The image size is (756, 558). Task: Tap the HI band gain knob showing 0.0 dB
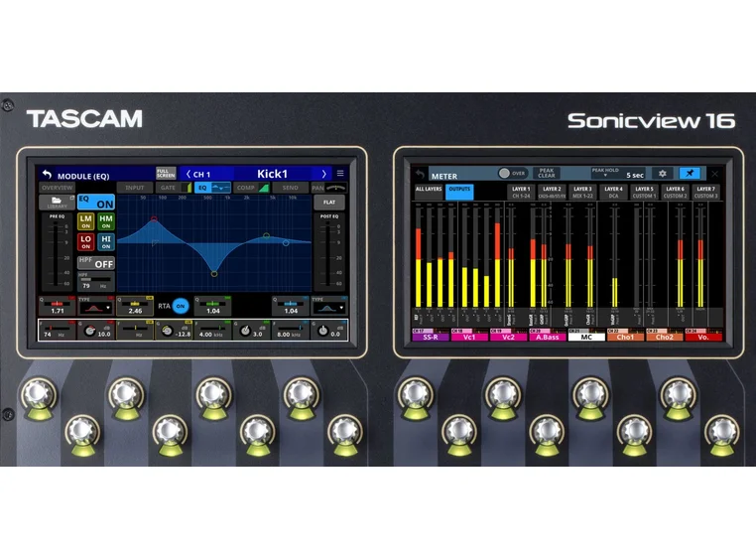pyautogui.click(x=323, y=332)
